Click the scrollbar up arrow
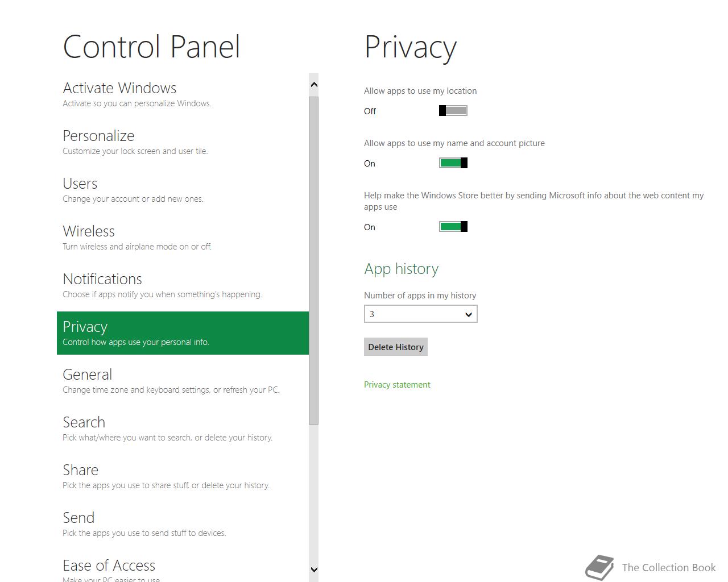The width and height of the screenshot is (728, 582). pos(314,85)
